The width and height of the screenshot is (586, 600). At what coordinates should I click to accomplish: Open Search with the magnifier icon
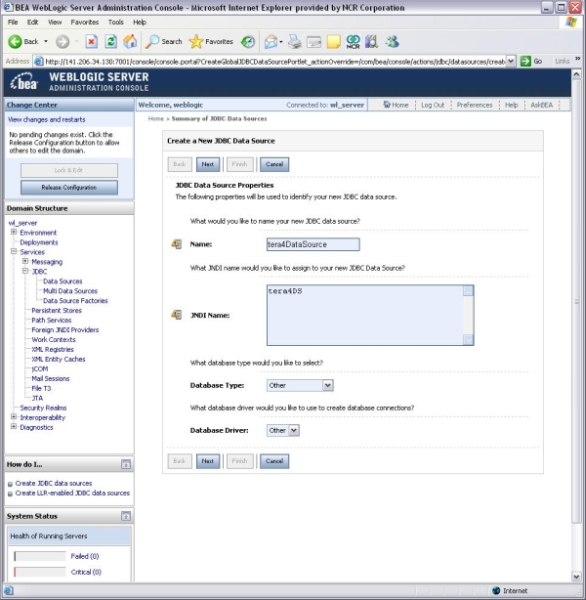pyautogui.click(x=152, y=41)
